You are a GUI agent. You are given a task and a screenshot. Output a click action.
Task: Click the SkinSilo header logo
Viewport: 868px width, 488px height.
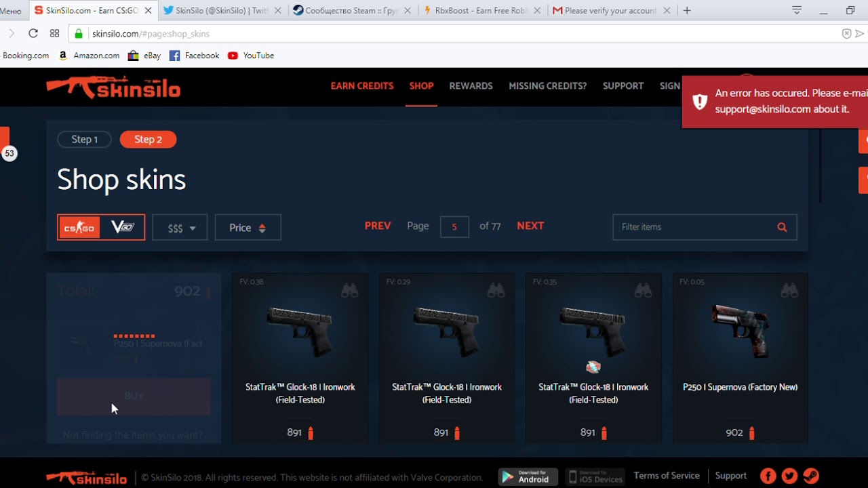click(x=113, y=87)
